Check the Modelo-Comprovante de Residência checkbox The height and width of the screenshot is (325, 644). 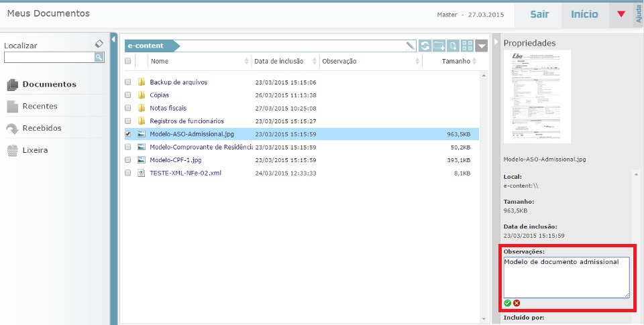pyautogui.click(x=127, y=147)
